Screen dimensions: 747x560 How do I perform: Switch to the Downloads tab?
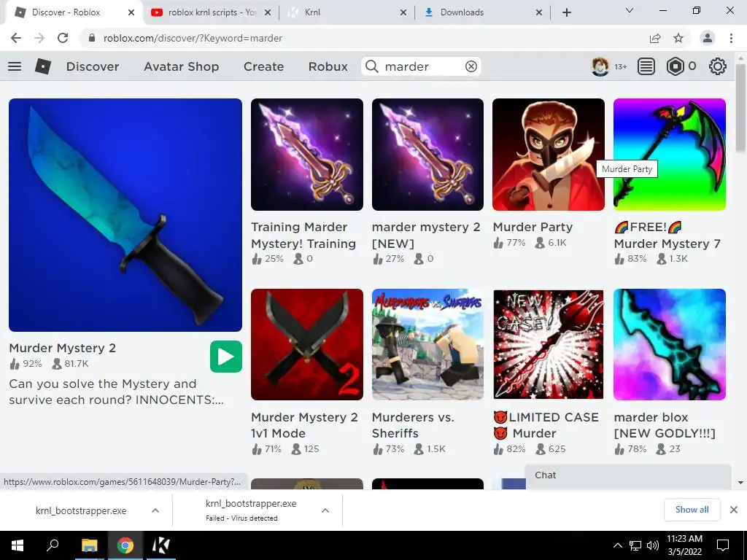coord(482,12)
